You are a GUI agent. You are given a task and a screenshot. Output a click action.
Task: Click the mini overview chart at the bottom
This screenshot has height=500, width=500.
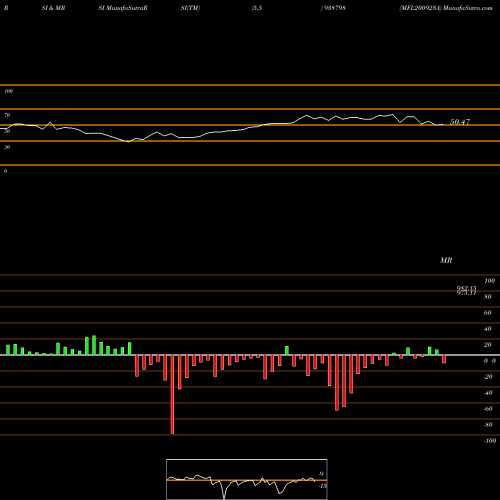(x=247, y=479)
